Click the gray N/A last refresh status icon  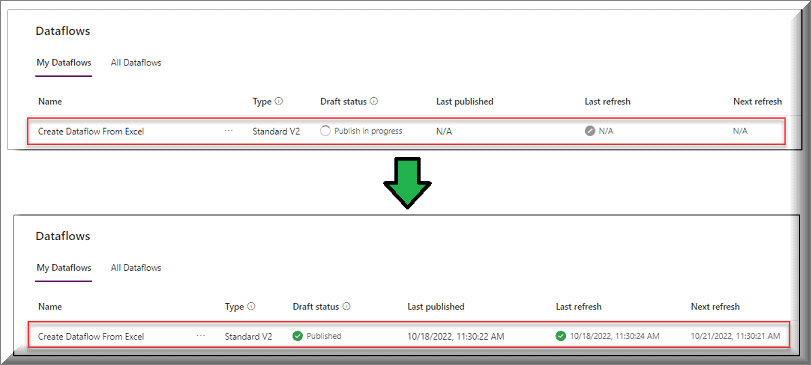point(590,131)
